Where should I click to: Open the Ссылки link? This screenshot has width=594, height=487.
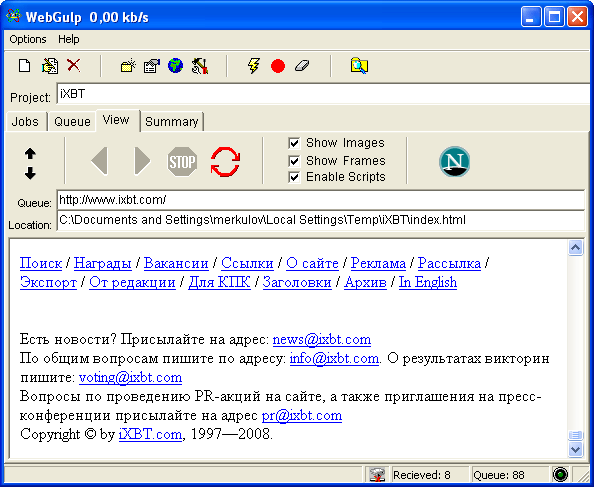coord(247,263)
